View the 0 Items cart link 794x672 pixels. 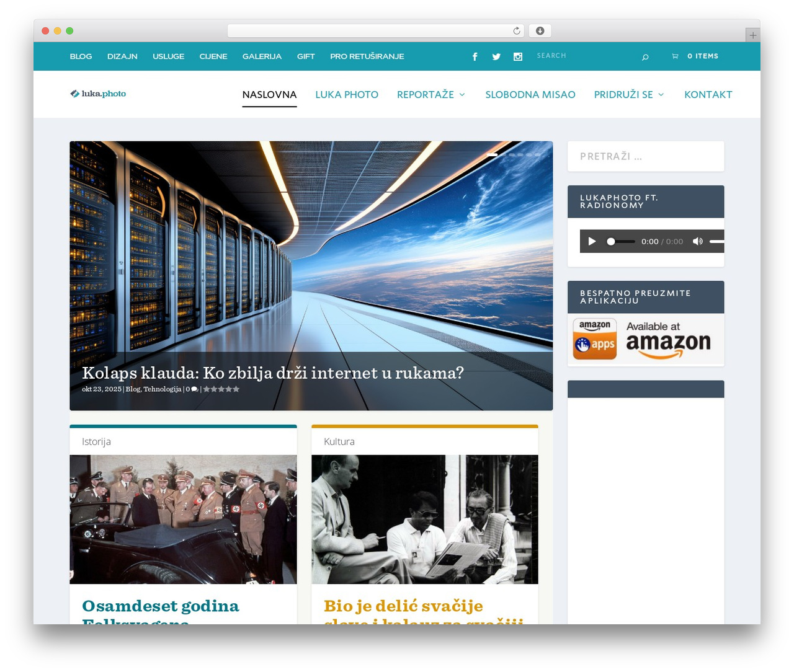click(703, 56)
